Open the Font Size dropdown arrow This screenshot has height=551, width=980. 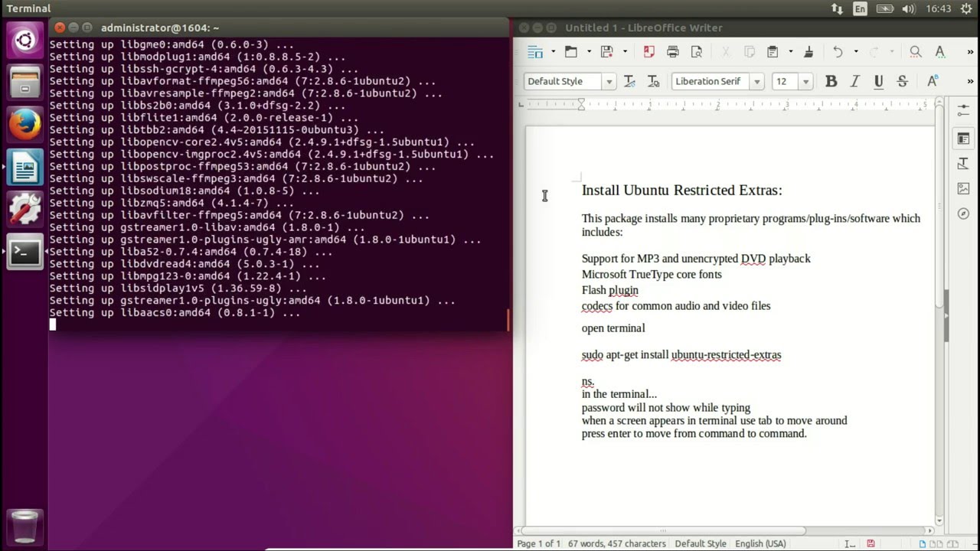tap(805, 81)
